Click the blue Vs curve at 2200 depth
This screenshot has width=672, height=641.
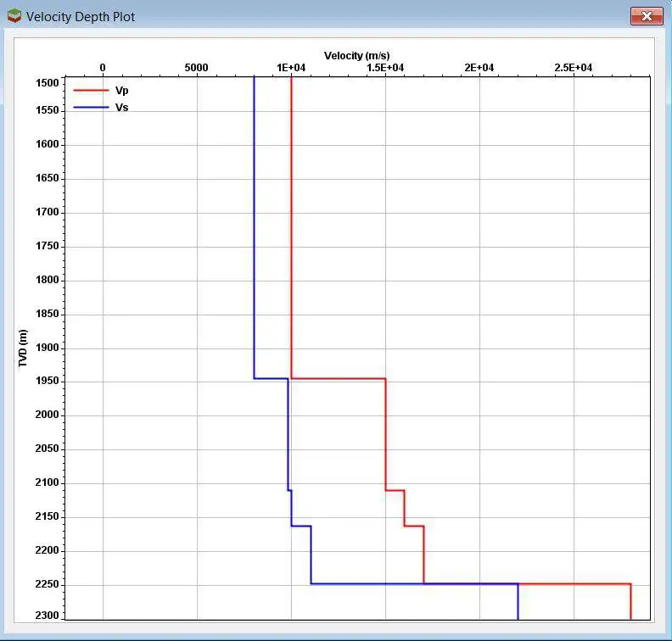(x=311, y=550)
